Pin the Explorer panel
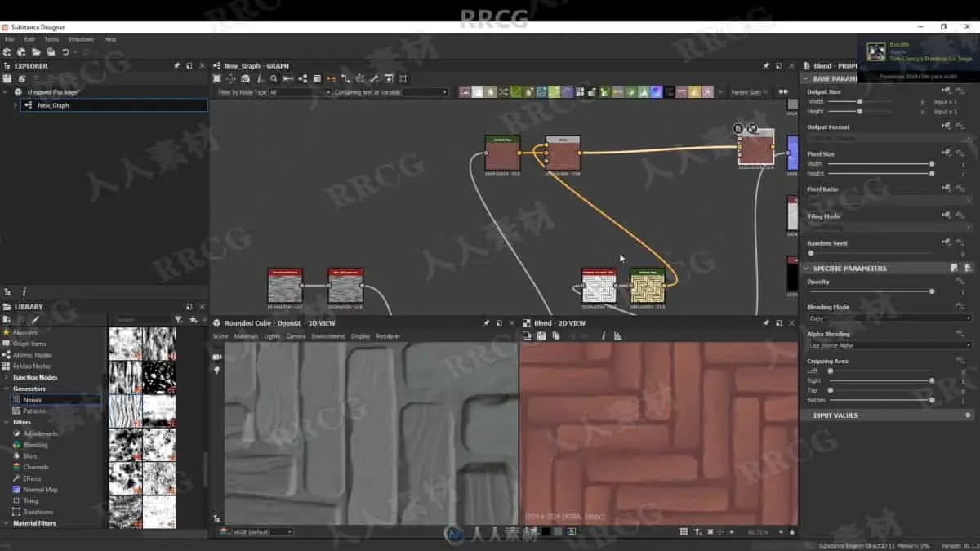 (x=176, y=65)
